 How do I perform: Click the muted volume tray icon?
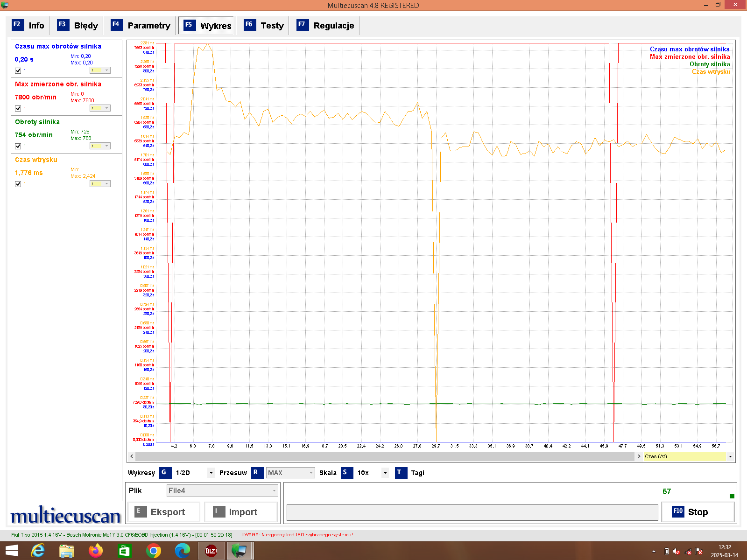pyautogui.click(x=677, y=551)
